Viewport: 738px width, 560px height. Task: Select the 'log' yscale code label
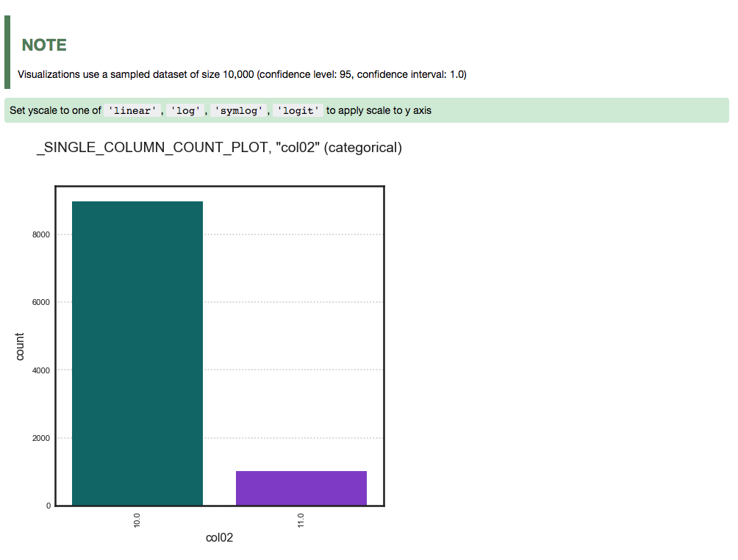coord(185,110)
